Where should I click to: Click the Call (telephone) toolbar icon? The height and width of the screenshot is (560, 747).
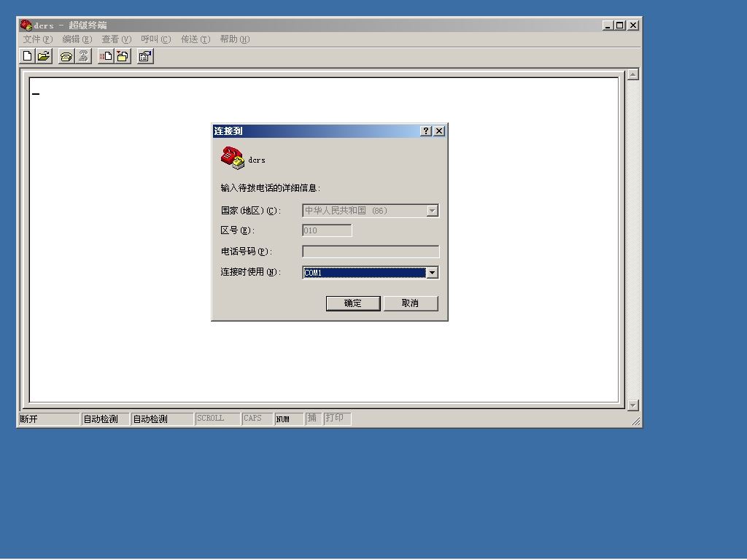[x=66, y=56]
